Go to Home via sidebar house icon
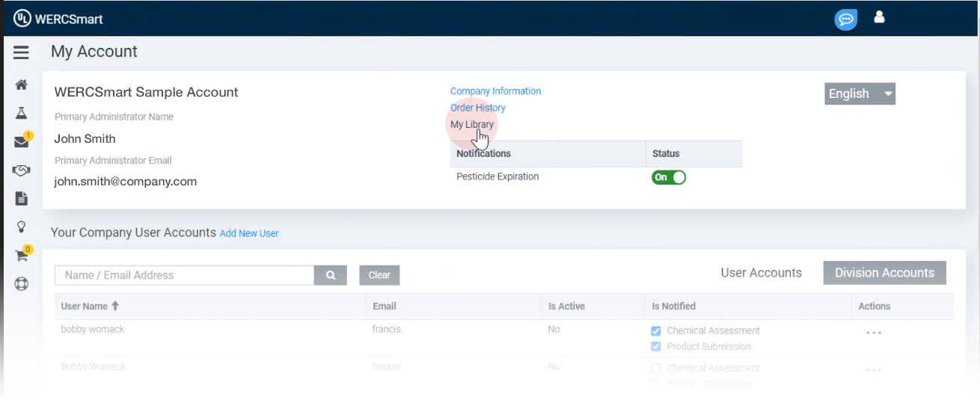 pyautogui.click(x=21, y=85)
